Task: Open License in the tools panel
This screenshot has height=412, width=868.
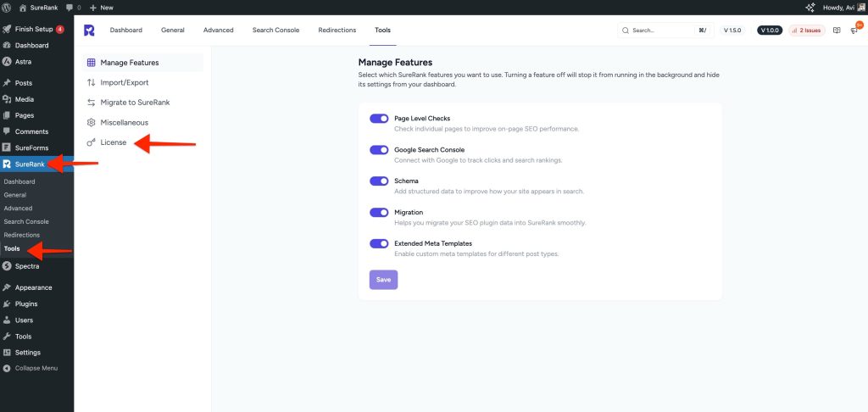Action: point(142,142)
